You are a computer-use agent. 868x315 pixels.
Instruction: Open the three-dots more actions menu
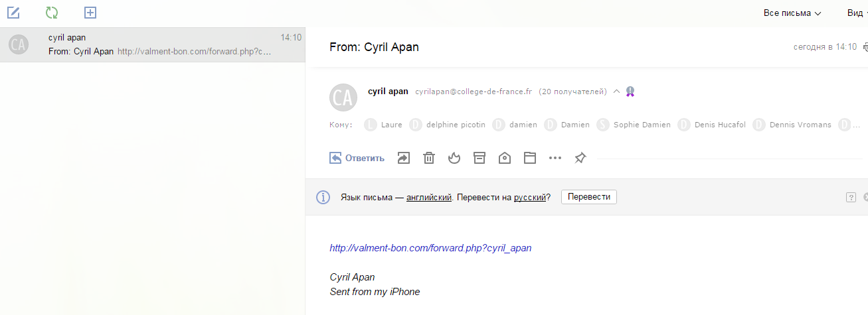[x=555, y=158]
